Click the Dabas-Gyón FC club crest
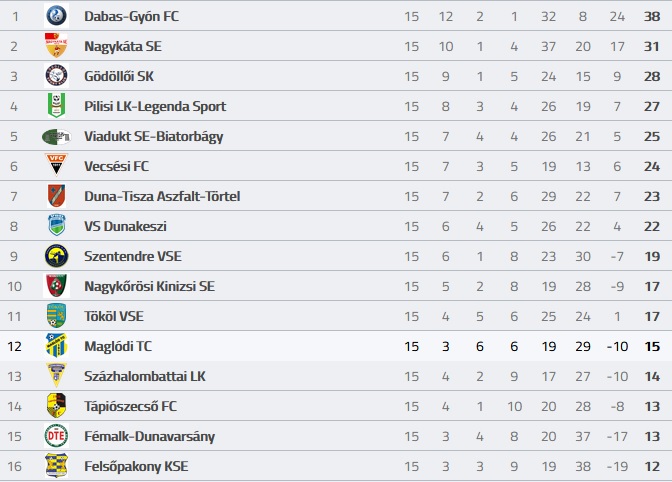The image size is (672, 482). point(56,16)
